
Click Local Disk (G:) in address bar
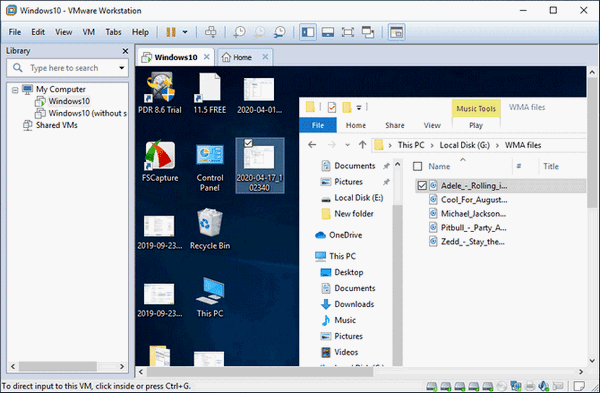pyautogui.click(x=465, y=145)
